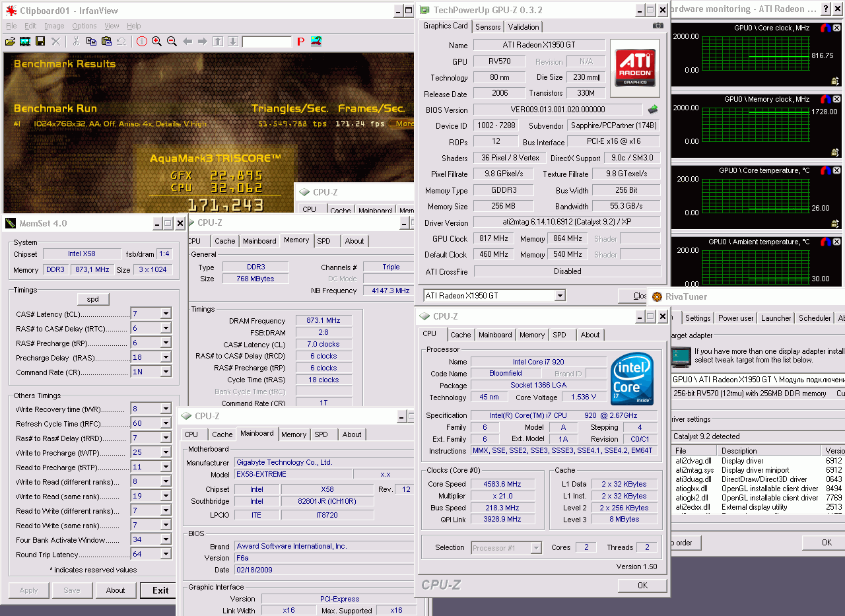
Task: Open the Options menu in IrfanView
Action: [84, 26]
